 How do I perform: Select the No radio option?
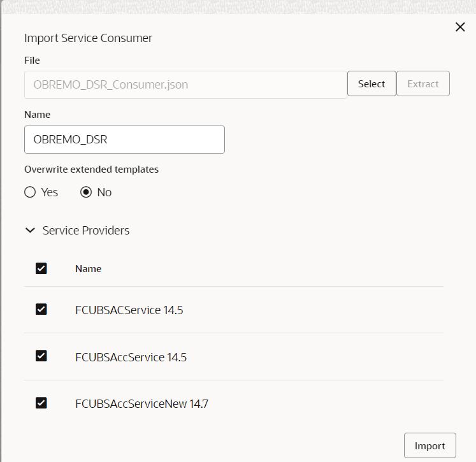(x=87, y=192)
